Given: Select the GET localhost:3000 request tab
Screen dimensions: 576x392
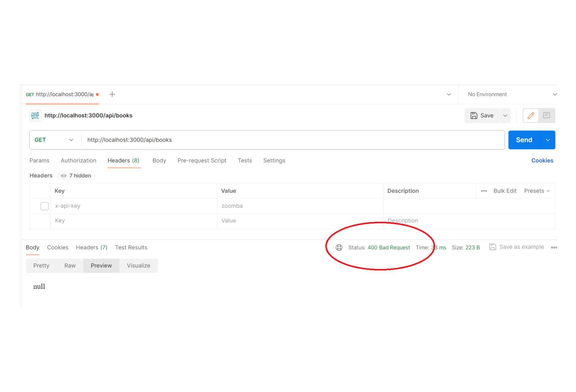Looking at the screenshot, I should 62,94.
